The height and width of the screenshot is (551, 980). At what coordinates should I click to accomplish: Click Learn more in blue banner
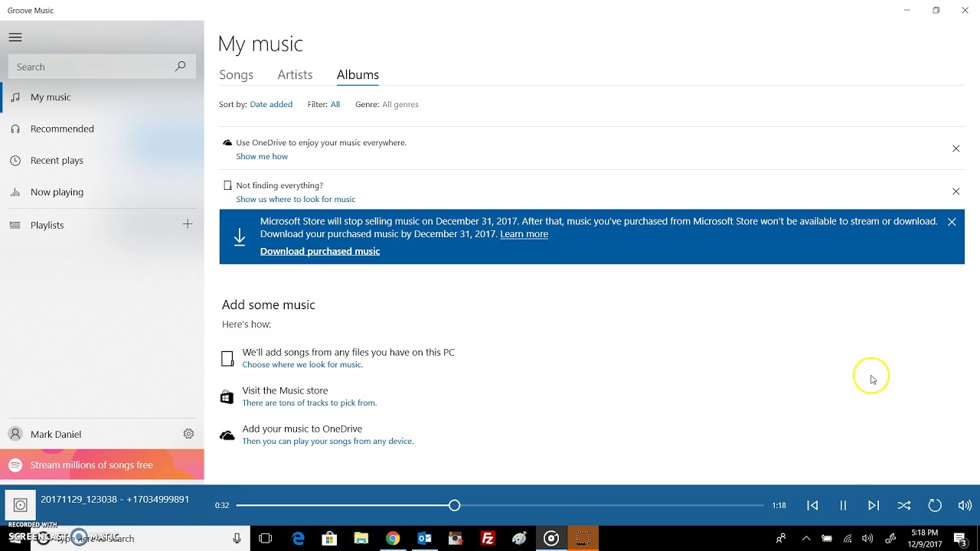(524, 234)
